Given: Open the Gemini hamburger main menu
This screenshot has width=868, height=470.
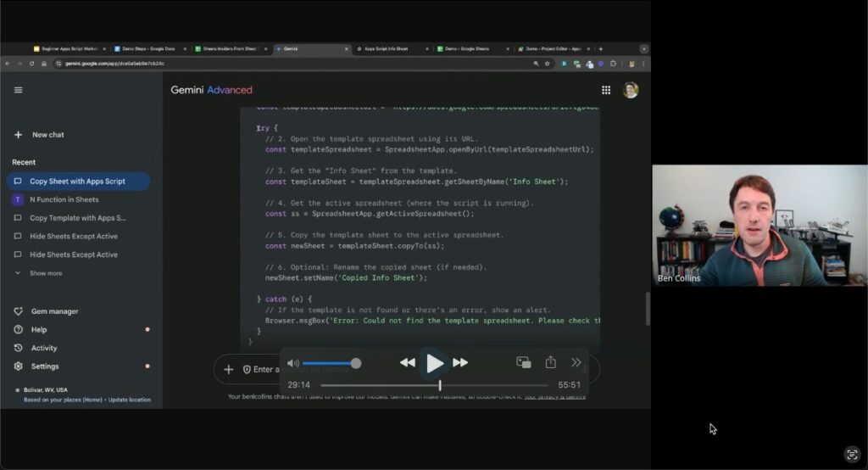Looking at the screenshot, I should [x=19, y=90].
